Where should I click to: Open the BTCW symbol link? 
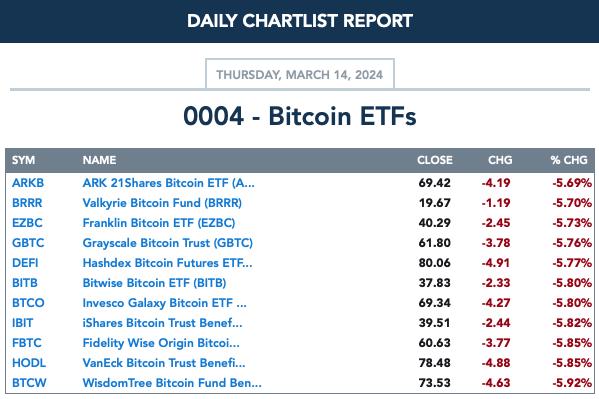(x=29, y=383)
